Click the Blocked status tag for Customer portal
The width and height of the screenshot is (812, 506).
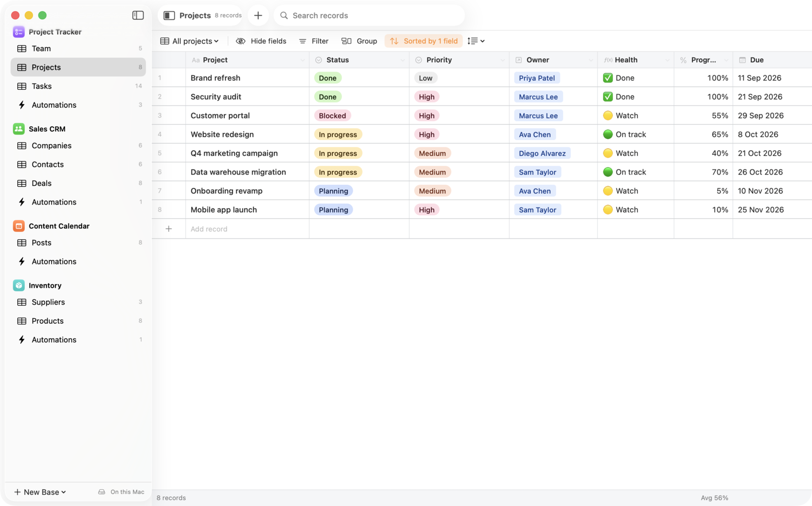click(332, 116)
